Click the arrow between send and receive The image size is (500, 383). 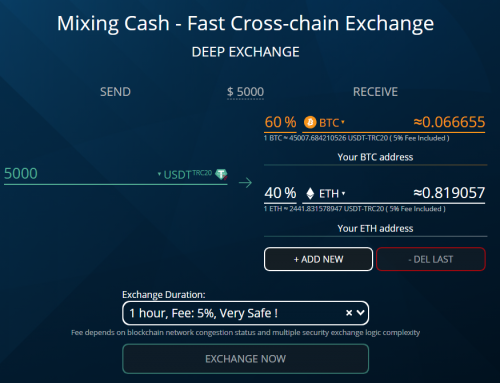(245, 182)
